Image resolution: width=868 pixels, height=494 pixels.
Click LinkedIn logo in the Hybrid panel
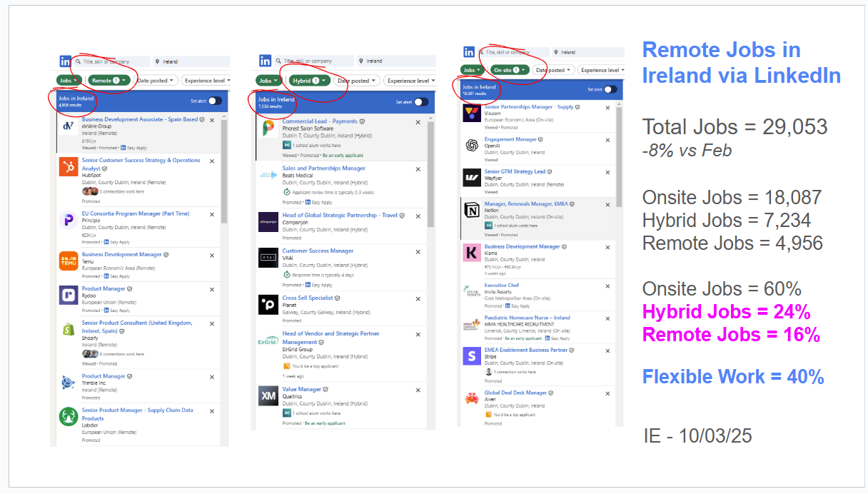tap(265, 61)
